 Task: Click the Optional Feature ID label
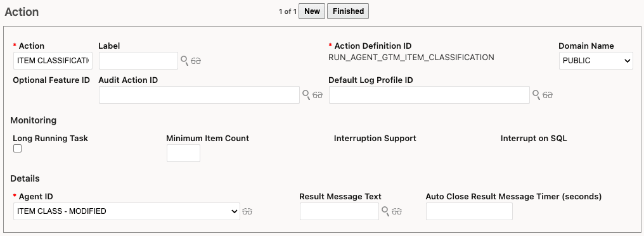pos(51,80)
